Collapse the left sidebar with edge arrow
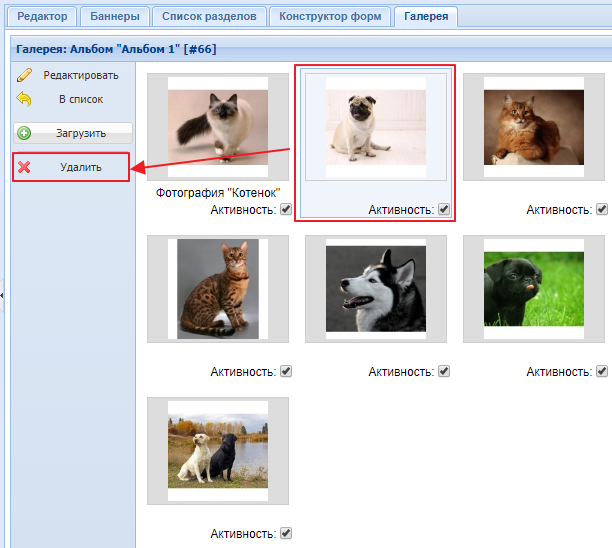The width and height of the screenshot is (612, 548). point(3,295)
